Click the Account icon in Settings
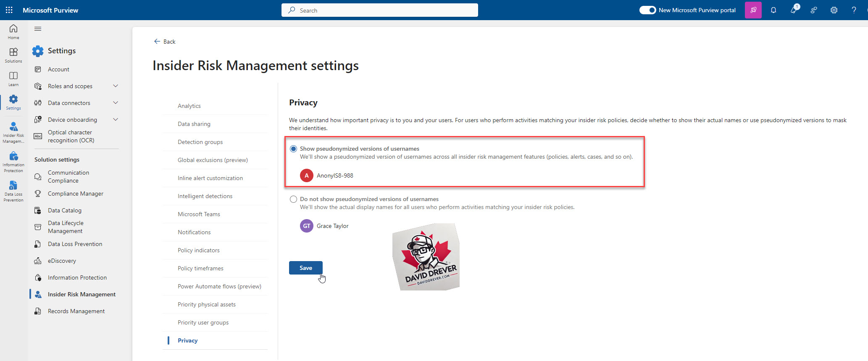The image size is (868, 361). click(38, 69)
